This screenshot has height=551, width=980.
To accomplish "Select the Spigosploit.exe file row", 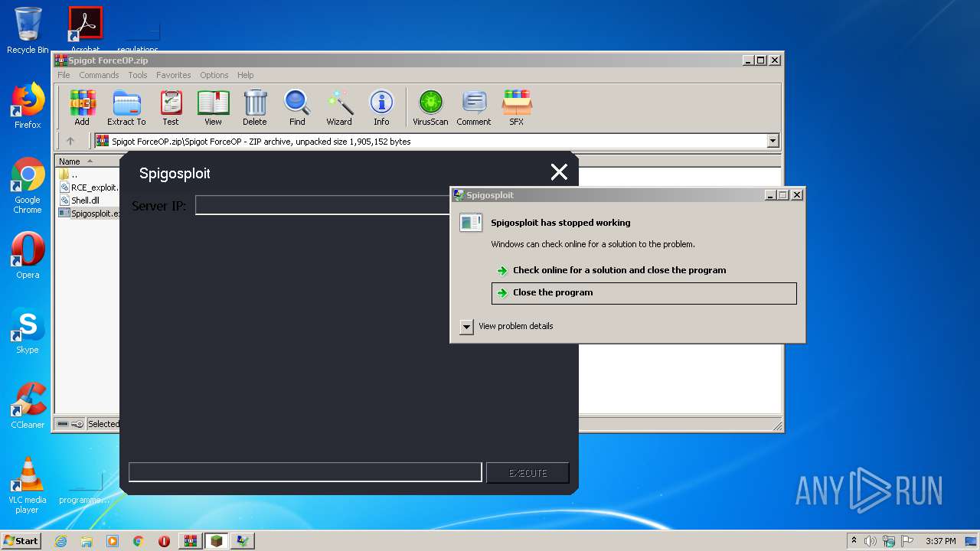I will click(88, 214).
